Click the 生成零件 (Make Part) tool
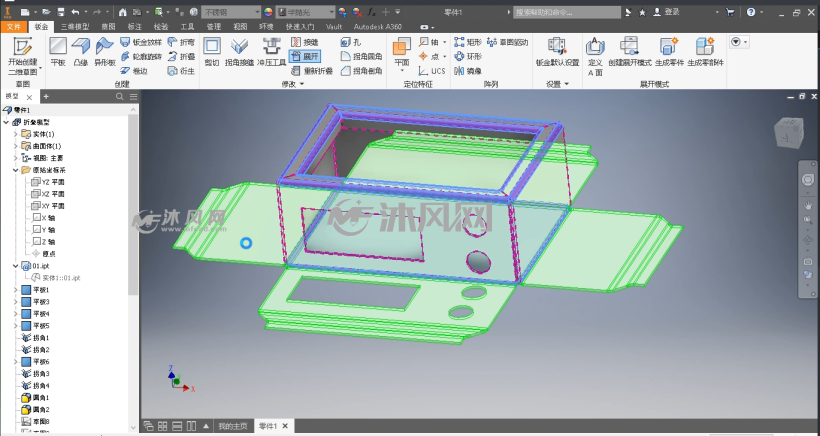Screen dimensions: 820x436 [x=669, y=52]
